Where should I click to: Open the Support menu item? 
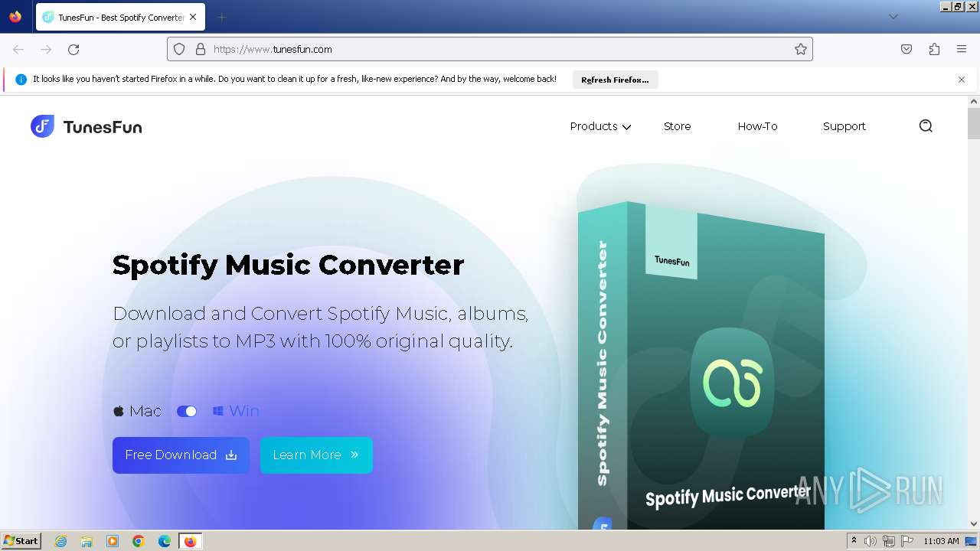(x=844, y=126)
